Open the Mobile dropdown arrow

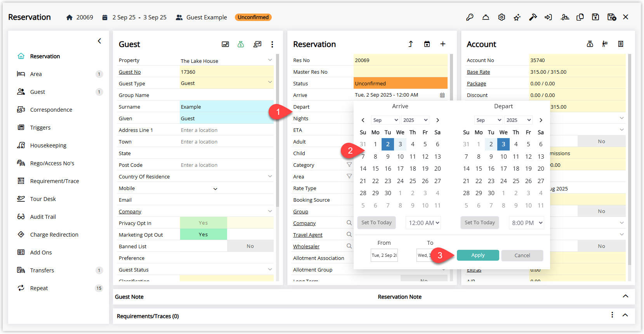pyautogui.click(x=215, y=189)
